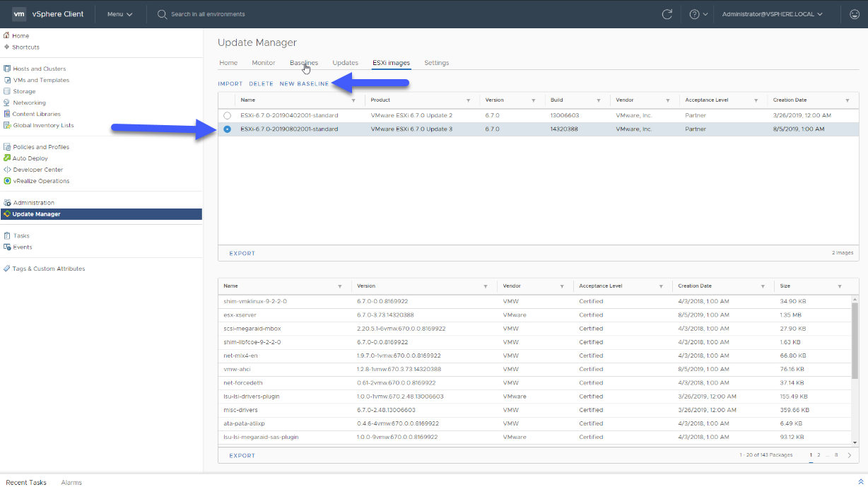Select the misc-drivers package row
The image size is (868, 487).
click(534, 410)
